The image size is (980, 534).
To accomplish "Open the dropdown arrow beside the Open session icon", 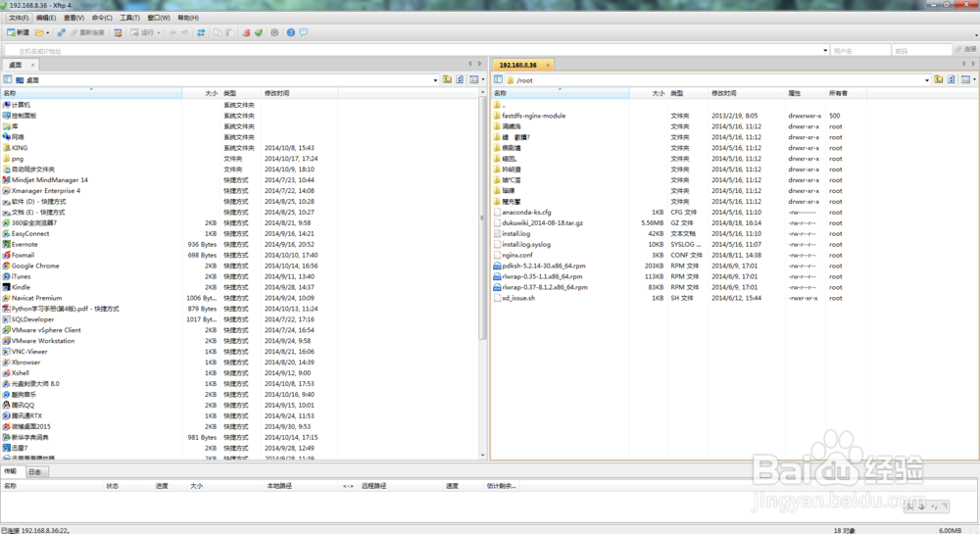I will coord(47,33).
